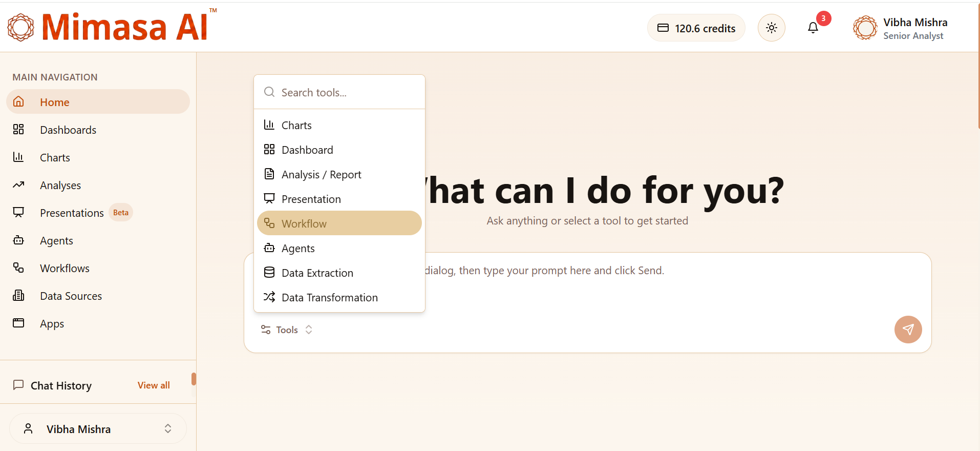980x451 pixels.
Task: Click the Analyses trend icon in sidebar
Action: point(18,184)
